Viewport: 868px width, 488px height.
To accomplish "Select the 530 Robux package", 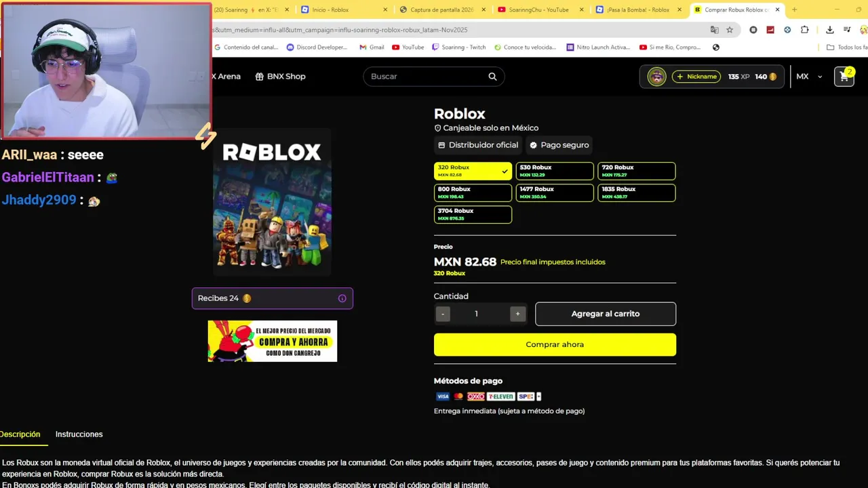I will pos(555,171).
